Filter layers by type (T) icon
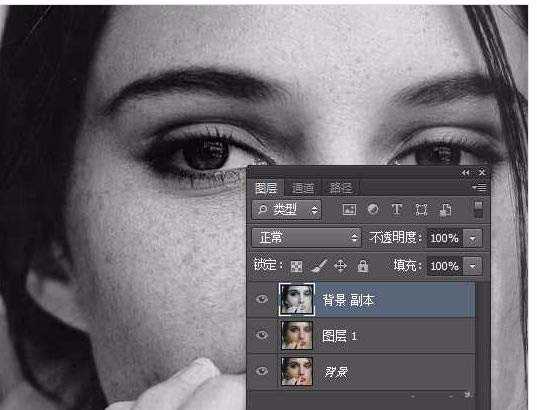 397,209
